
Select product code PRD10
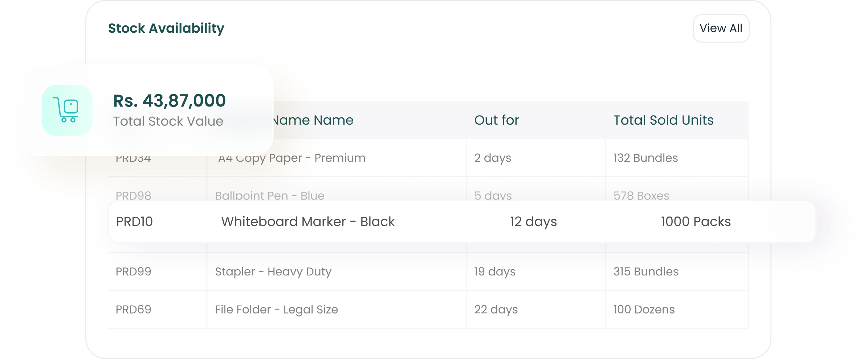134,222
